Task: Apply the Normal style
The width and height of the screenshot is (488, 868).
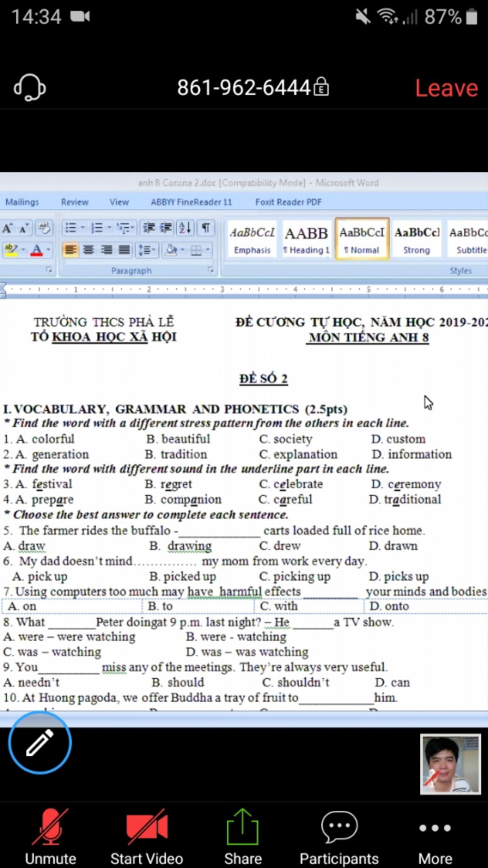Action: [x=362, y=239]
